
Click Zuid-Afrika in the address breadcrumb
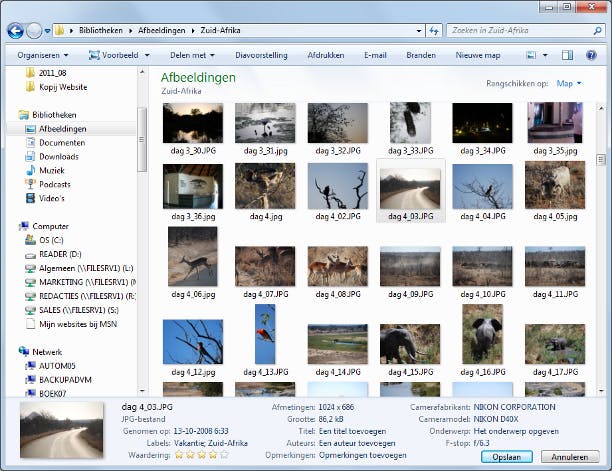tap(221, 30)
